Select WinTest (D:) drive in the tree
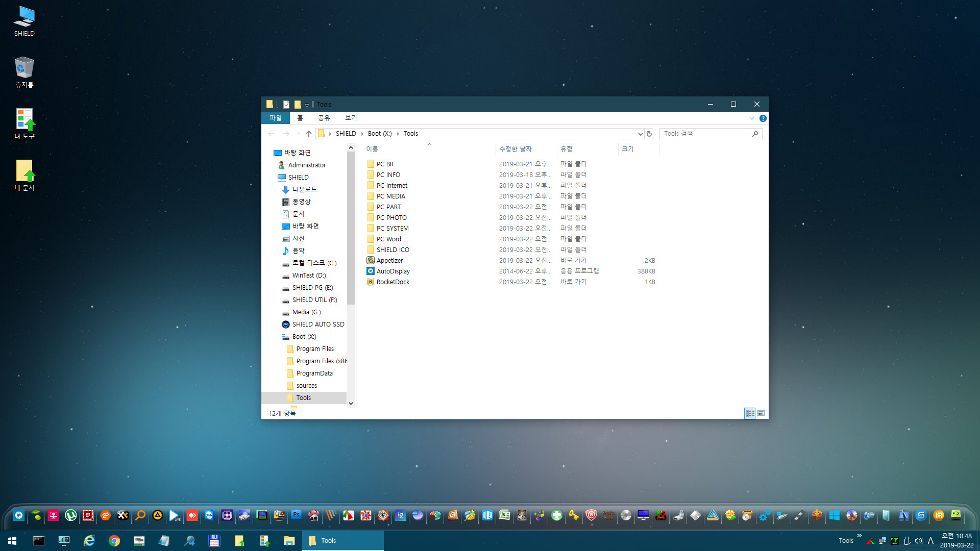 point(309,275)
